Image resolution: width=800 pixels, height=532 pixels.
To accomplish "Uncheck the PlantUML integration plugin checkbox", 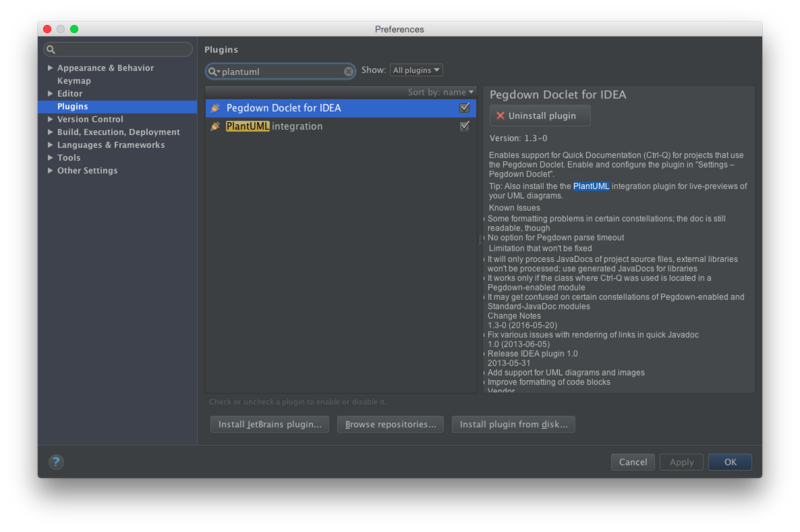I will [x=464, y=125].
